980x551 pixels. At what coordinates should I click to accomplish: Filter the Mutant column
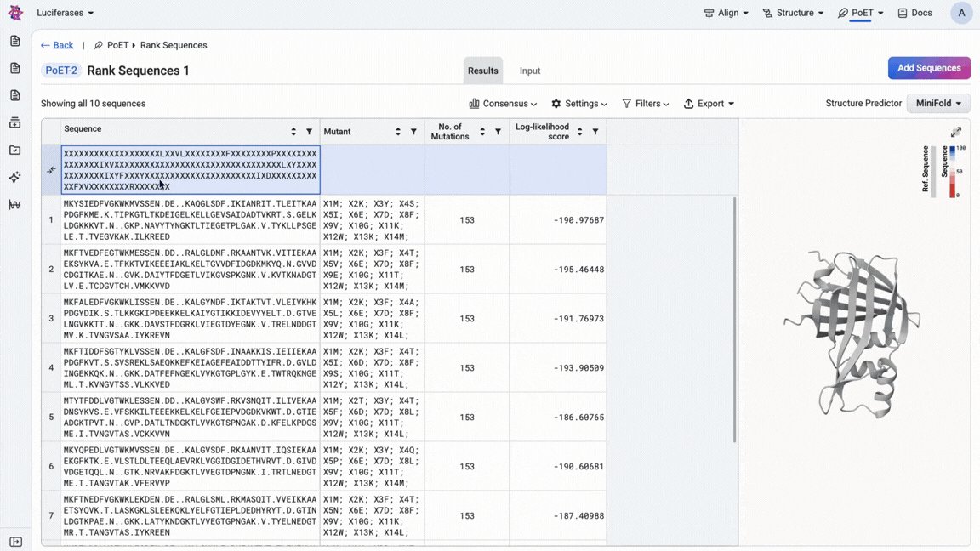(x=413, y=132)
